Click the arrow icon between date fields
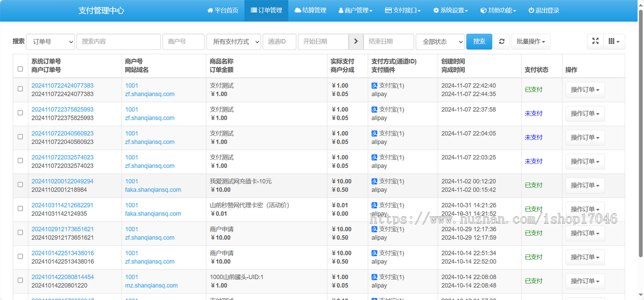 356,41
